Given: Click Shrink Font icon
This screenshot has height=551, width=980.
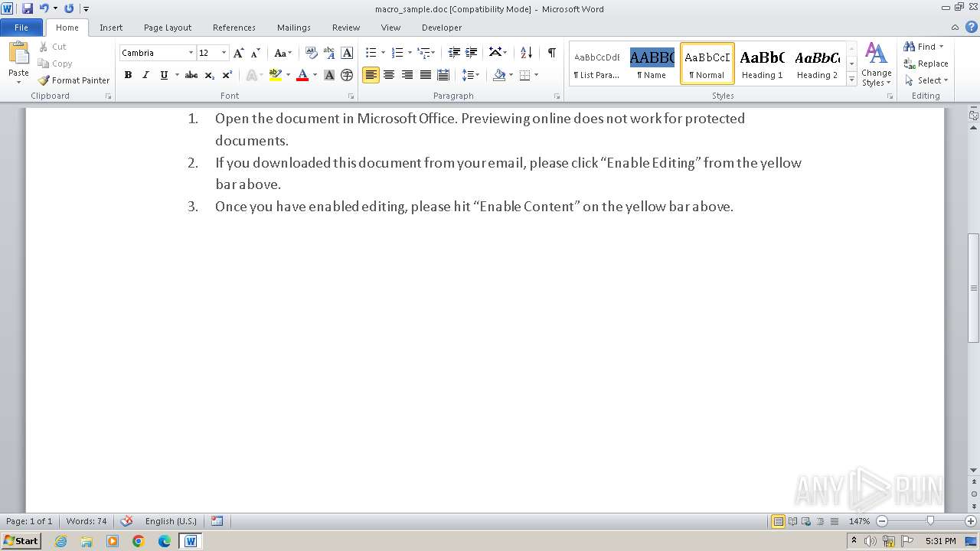Looking at the screenshot, I should point(256,53).
